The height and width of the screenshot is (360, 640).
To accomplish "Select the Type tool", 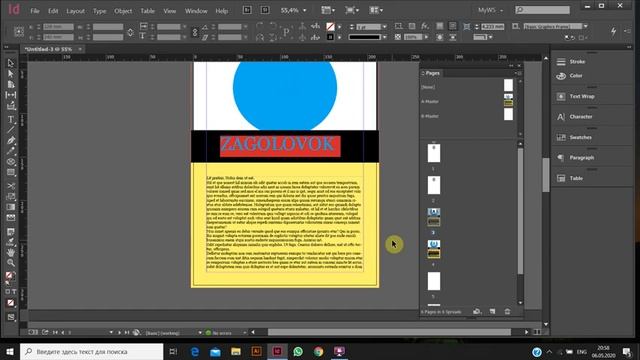I will (x=11, y=120).
